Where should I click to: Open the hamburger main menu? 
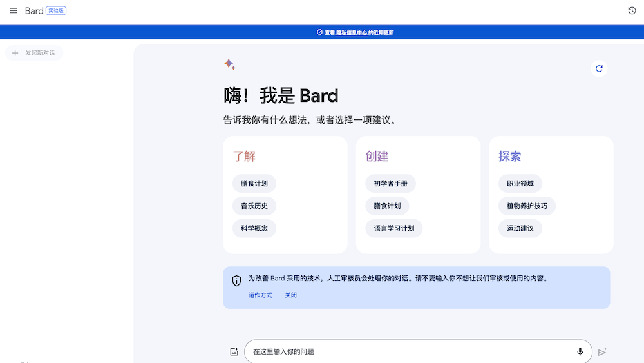pyautogui.click(x=14, y=11)
